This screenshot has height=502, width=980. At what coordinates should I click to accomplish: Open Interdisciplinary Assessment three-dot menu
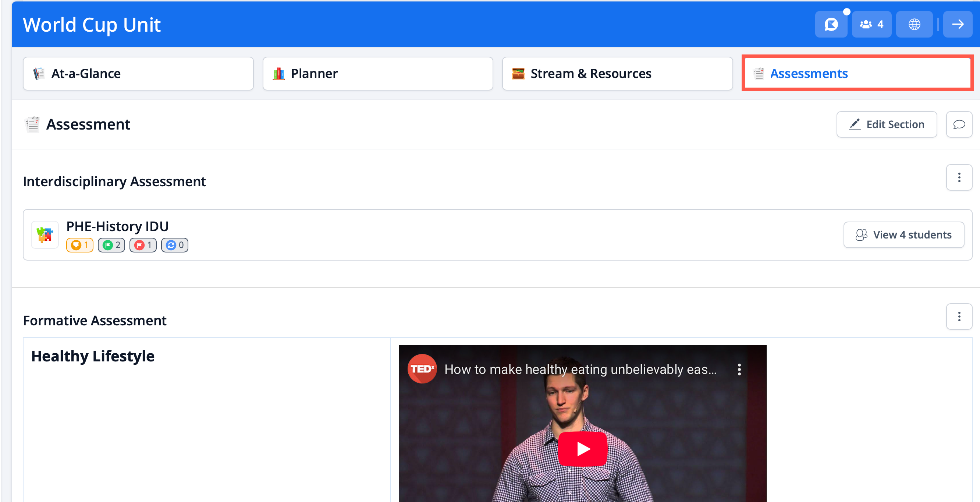tap(959, 177)
